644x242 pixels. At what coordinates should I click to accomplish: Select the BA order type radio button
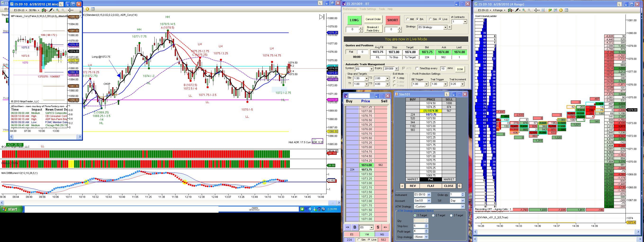click(417, 19)
